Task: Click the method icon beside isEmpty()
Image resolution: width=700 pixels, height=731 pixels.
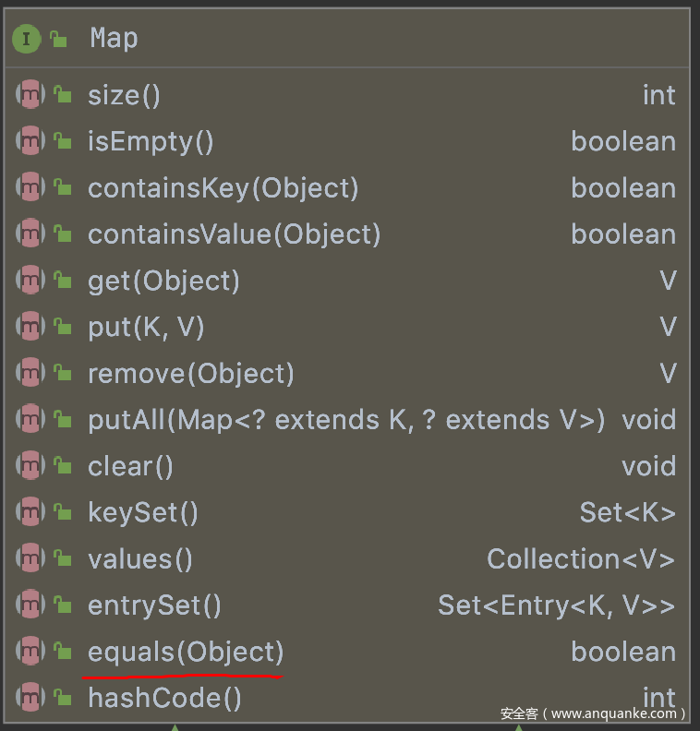Action: [30, 141]
